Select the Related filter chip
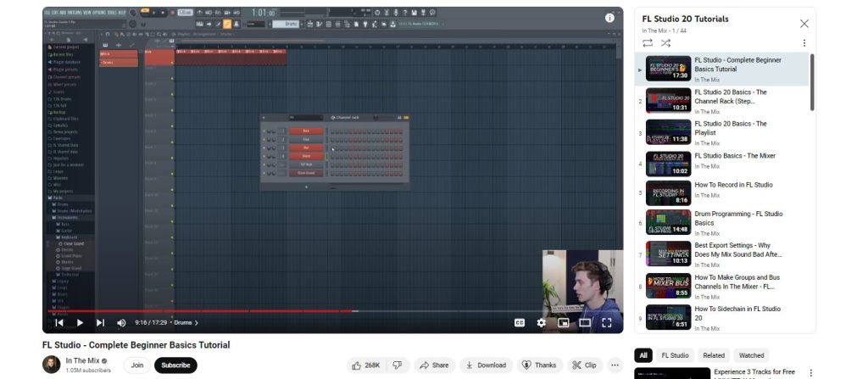The height and width of the screenshot is (379, 868). (x=714, y=355)
